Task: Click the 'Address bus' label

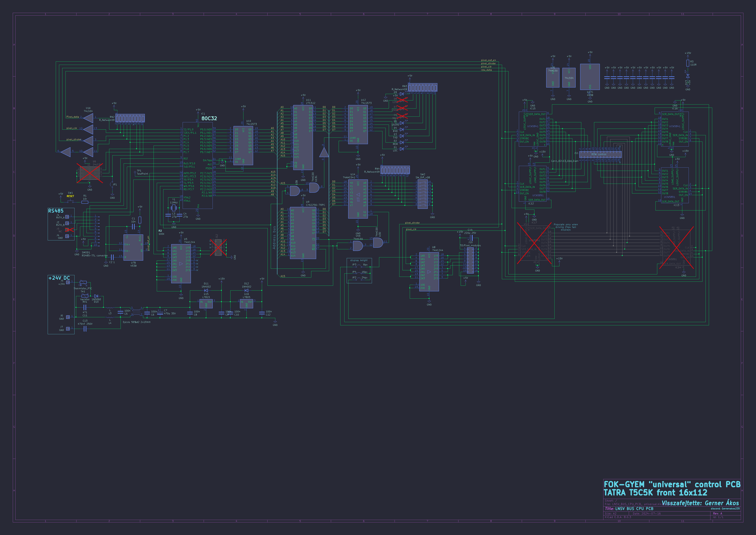Action: pos(274,237)
